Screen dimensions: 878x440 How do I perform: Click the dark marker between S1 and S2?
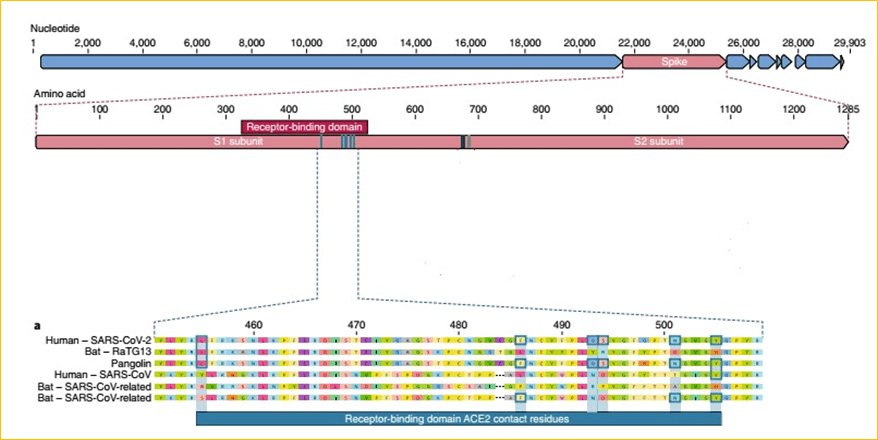[x=464, y=142]
